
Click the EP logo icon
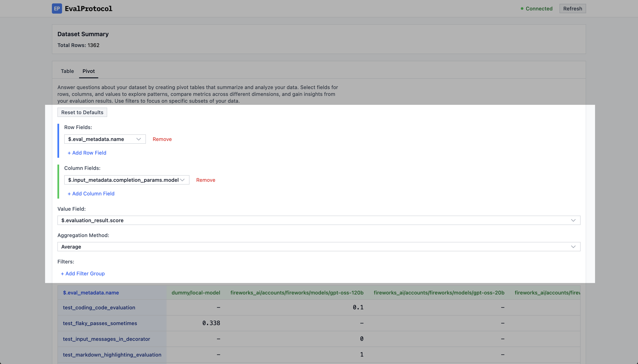click(57, 9)
